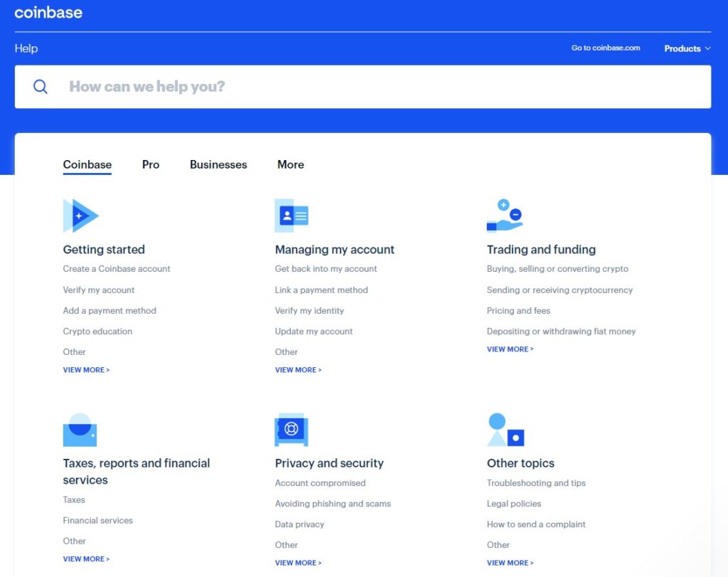
Task: Switch to the Pro tab
Action: [150, 164]
